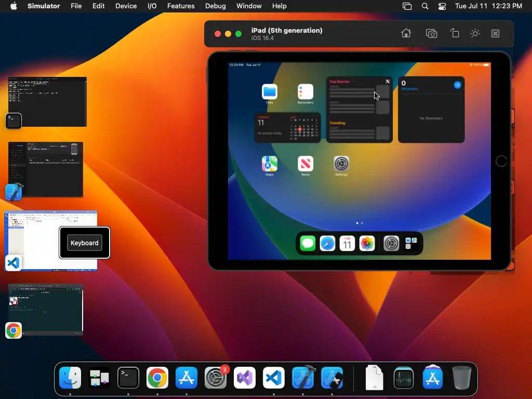Open the Edit menu

98,6
